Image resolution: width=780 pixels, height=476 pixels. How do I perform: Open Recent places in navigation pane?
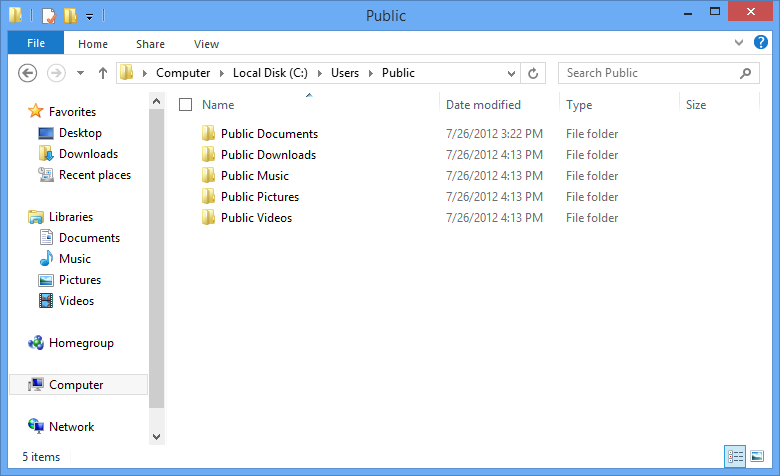click(x=95, y=175)
